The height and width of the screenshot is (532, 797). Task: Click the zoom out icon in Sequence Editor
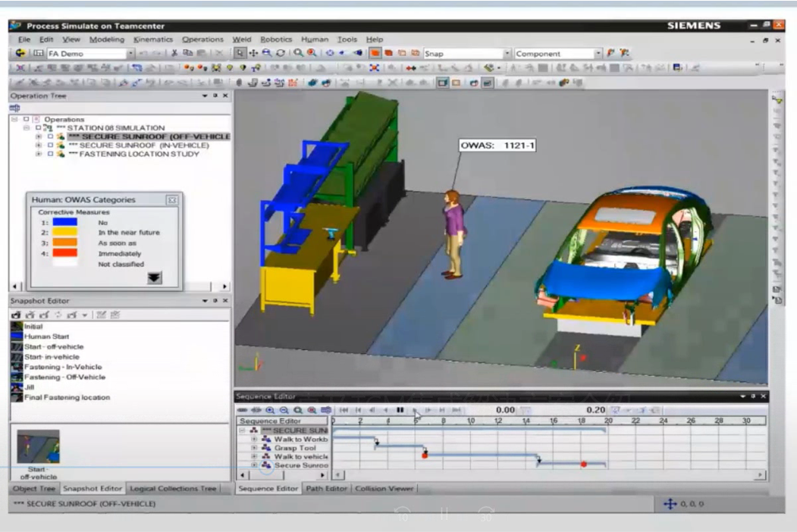284,410
